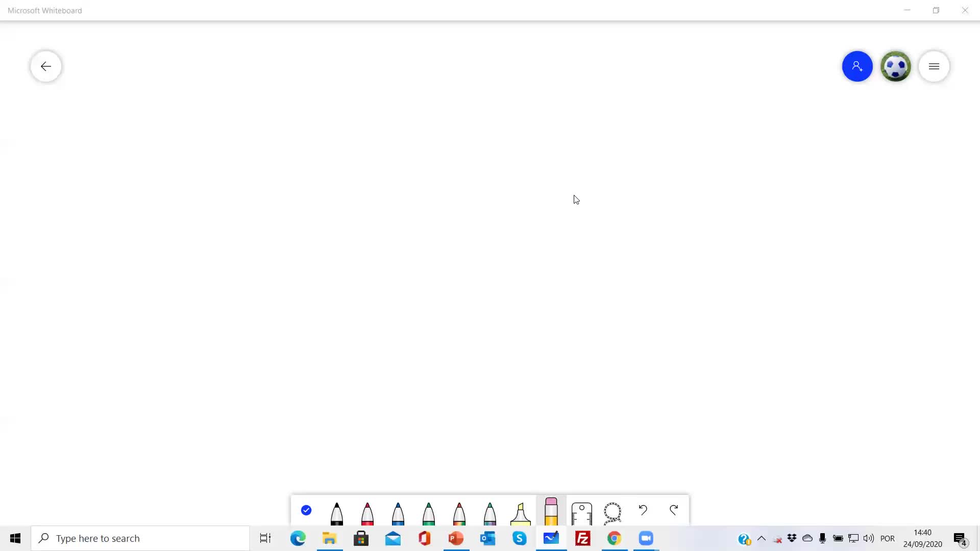980x551 pixels.
Task: Choose the rainbow ink pen
Action: click(x=459, y=513)
